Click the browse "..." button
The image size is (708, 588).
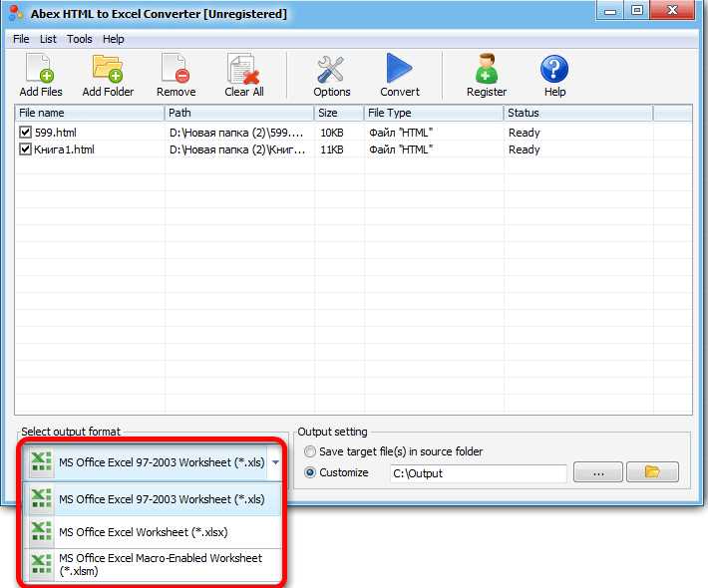tap(598, 472)
